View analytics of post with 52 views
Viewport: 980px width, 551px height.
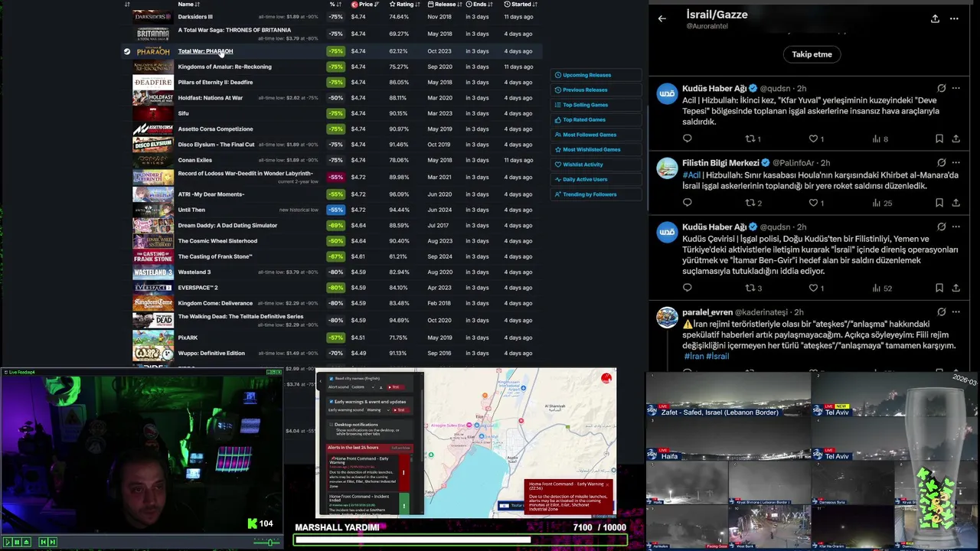pyautogui.click(x=882, y=288)
